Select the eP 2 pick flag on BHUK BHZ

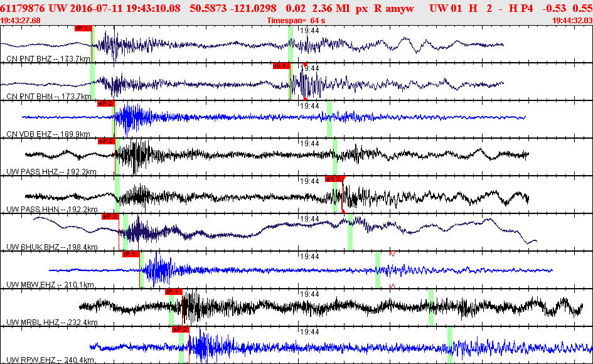[110, 217]
